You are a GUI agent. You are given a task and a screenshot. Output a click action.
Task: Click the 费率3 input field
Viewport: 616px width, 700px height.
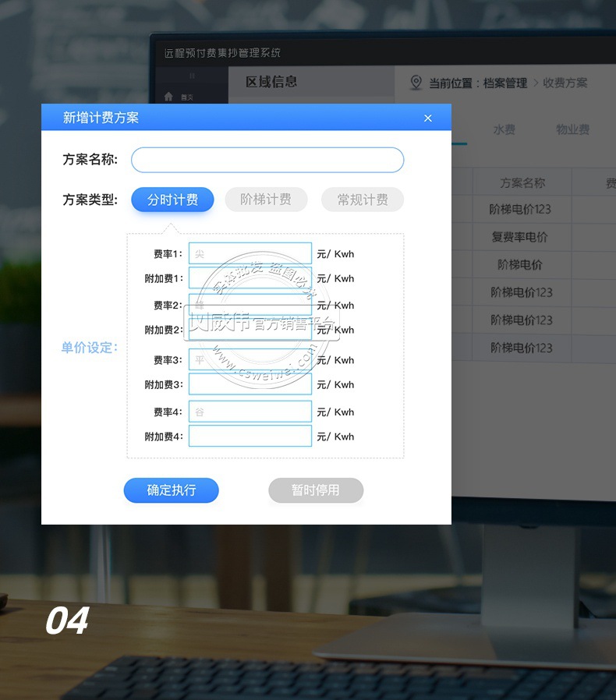(250, 360)
